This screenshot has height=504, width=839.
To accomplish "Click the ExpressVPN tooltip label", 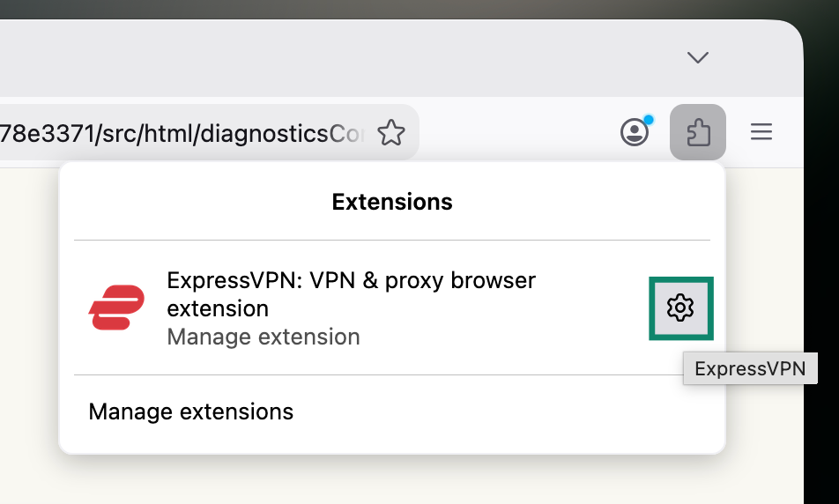I will tap(750, 368).
